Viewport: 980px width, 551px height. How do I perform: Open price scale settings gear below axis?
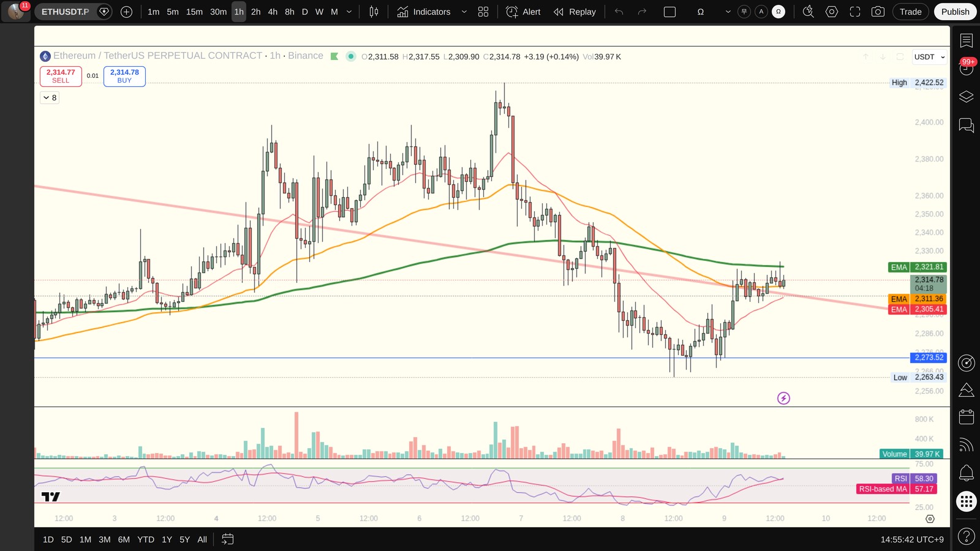pos(930,519)
